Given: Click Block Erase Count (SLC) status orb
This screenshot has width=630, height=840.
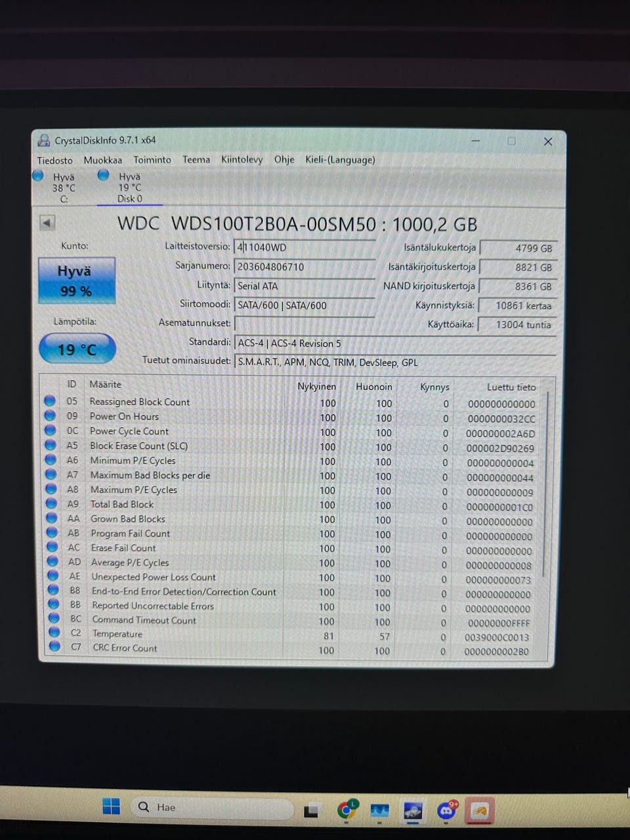Looking at the screenshot, I should click(51, 445).
